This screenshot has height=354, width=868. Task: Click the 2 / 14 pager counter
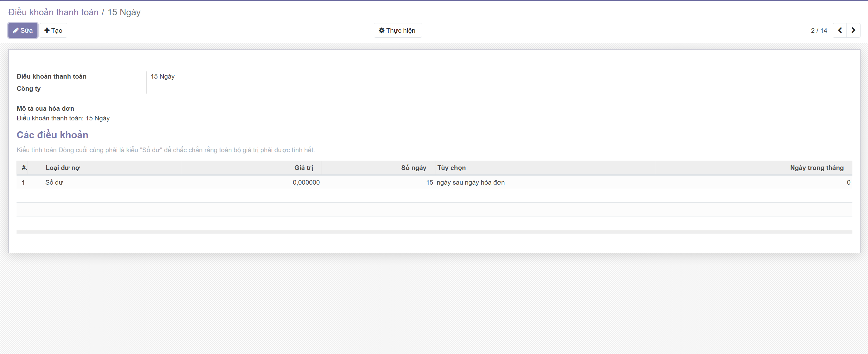pos(818,30)
